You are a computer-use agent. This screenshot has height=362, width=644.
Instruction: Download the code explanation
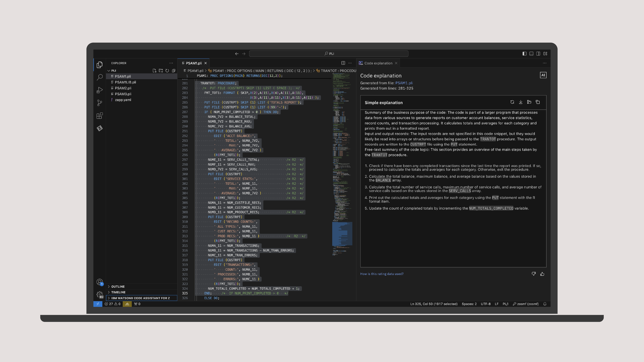coord(521,102)
